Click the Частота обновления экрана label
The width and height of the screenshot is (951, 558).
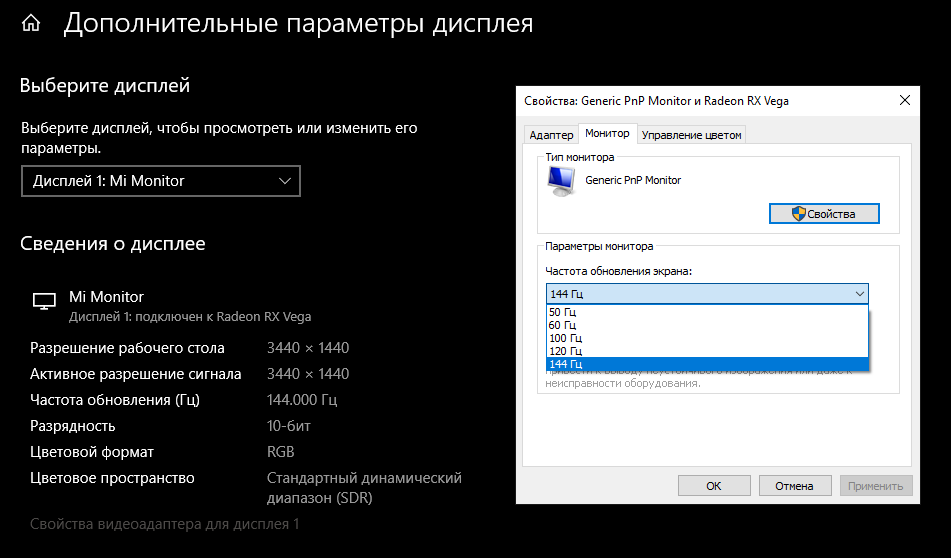tap(618, 271)
